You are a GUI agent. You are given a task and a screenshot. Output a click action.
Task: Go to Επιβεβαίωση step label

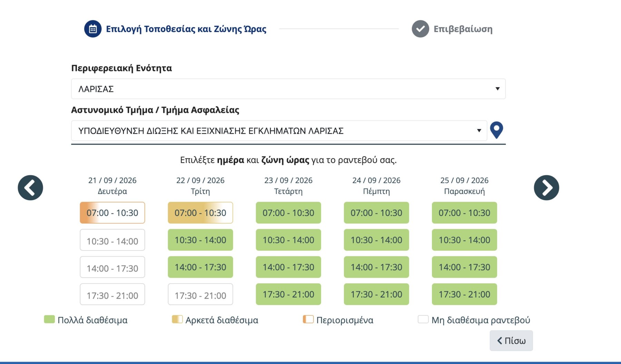tap(463, 29)
